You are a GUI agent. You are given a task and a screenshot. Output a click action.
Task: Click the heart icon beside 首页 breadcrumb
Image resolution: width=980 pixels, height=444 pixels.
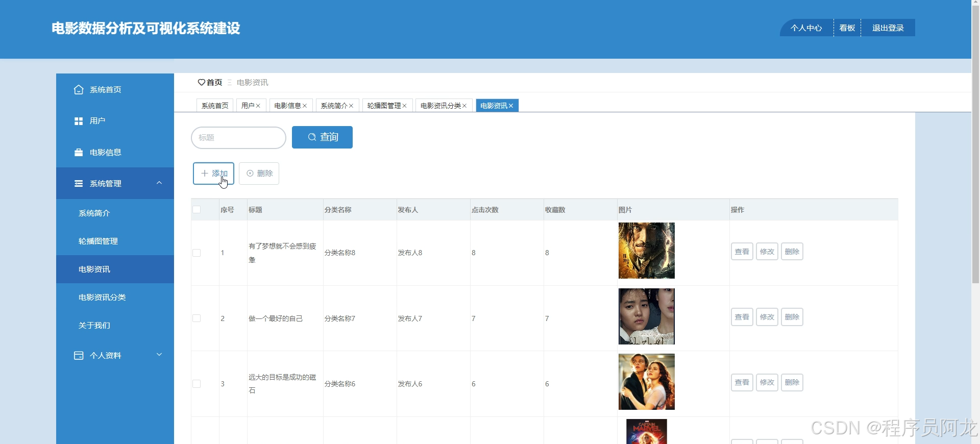tap(202, 82)
